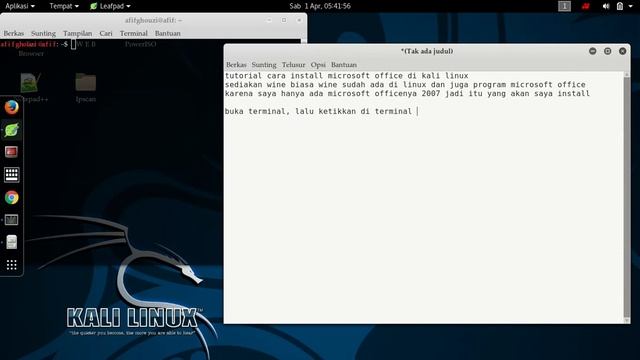This screenshot has height=360, width=640.
Task: Show all applications grid in dock
Action: click(x=11, y=265)
